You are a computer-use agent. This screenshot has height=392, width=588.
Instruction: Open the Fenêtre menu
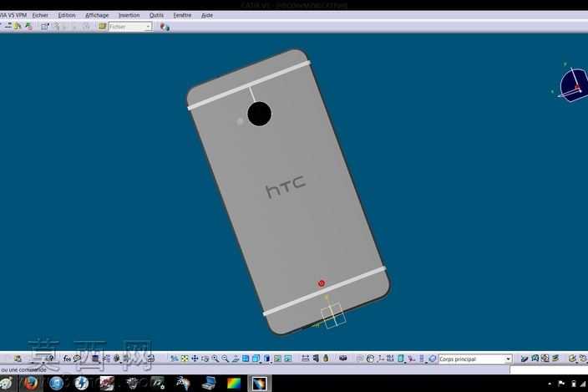point(182,15)
